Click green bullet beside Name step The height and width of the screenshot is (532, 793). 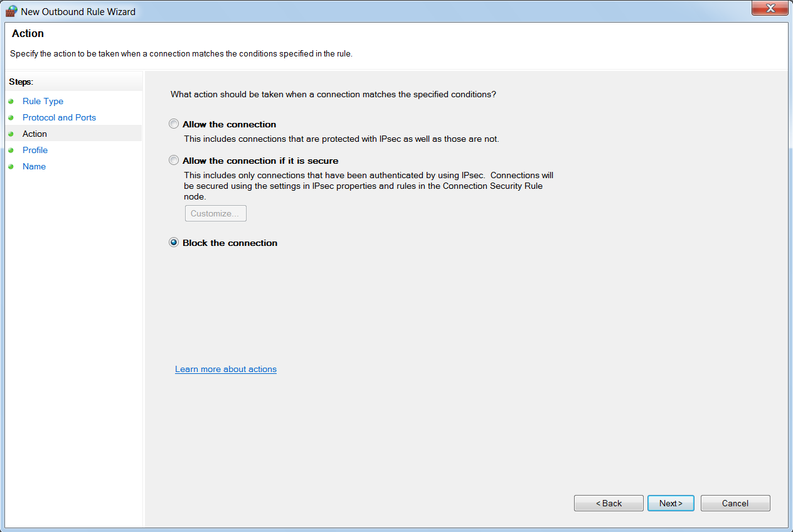(x=11, y=166)
